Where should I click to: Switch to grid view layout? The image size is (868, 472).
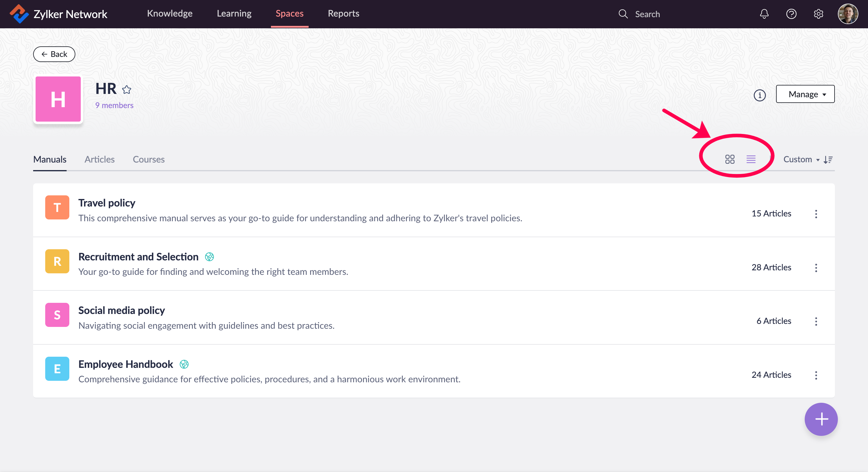click(729, 159)
